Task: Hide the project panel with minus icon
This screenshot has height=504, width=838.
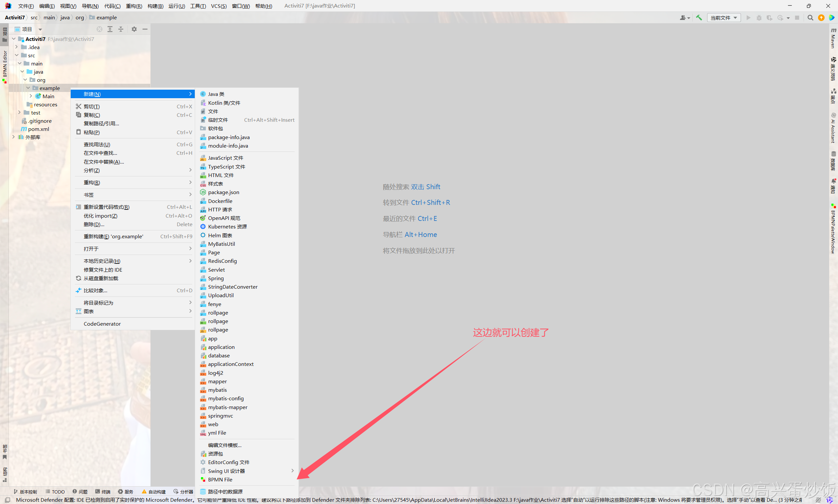Action: (x=145, y=29)
